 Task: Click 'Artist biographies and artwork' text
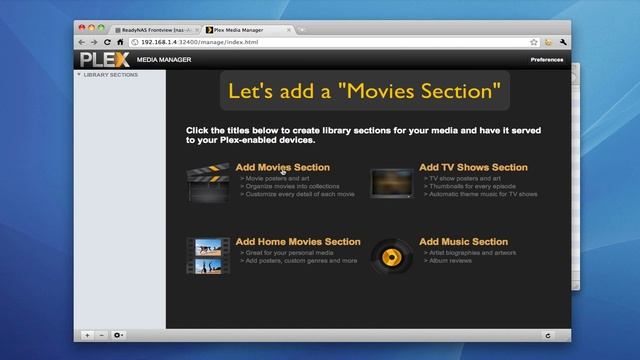pyautogui.click(x=472, y=253)
